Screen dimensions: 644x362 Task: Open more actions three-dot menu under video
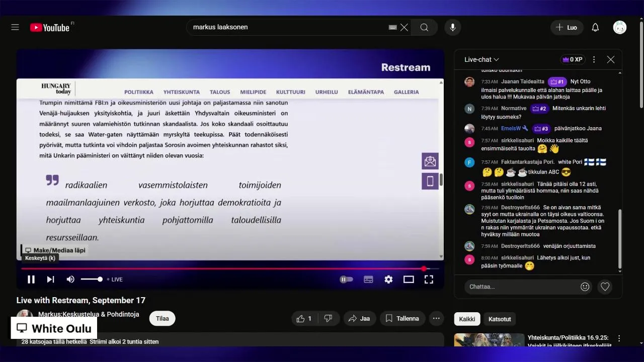tap(436, 318)
